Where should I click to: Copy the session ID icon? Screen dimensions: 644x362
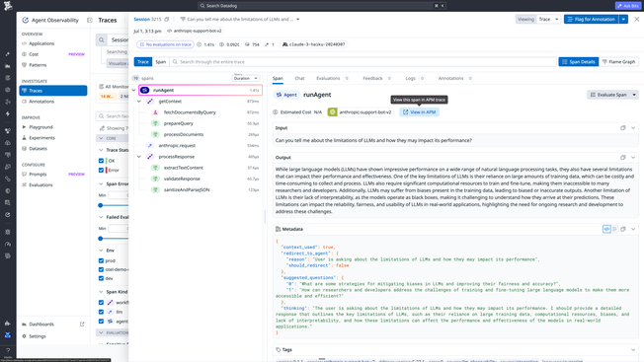167,20
